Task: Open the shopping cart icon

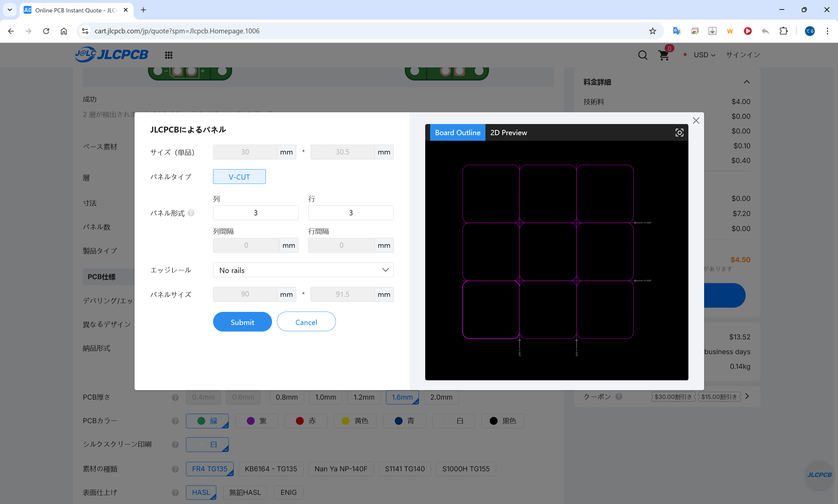Action: (x=664, y=55)
